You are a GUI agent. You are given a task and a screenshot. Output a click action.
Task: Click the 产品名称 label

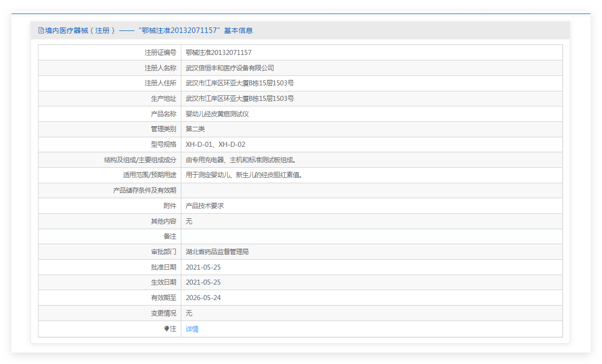point(164,114)
